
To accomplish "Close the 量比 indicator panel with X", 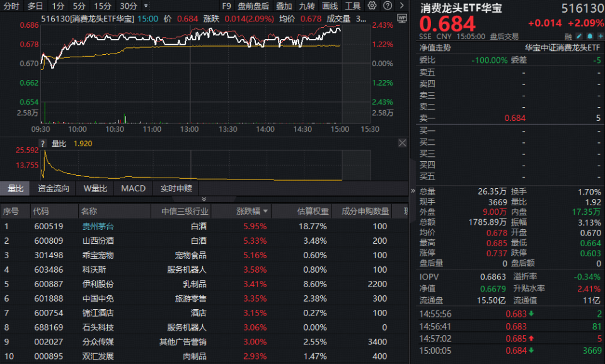I will tap(402, 143).
